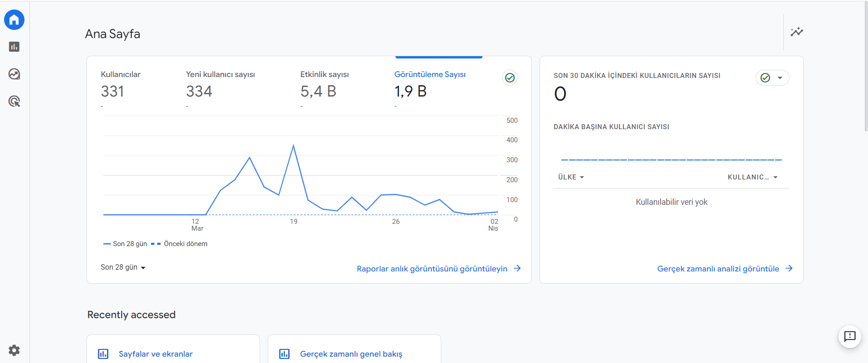The image size is (868, 363).
Task: Open the feedback chat bubble icon
Action: [x=849, y=336]
